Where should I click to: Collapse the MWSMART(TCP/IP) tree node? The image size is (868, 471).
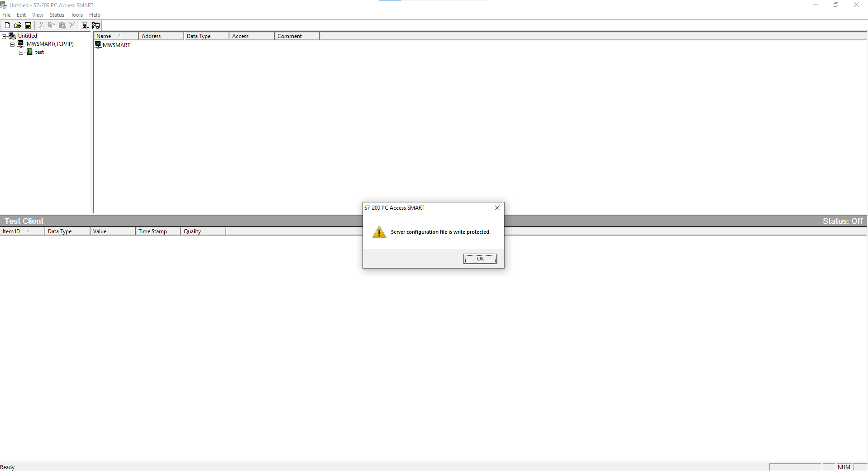13,44
